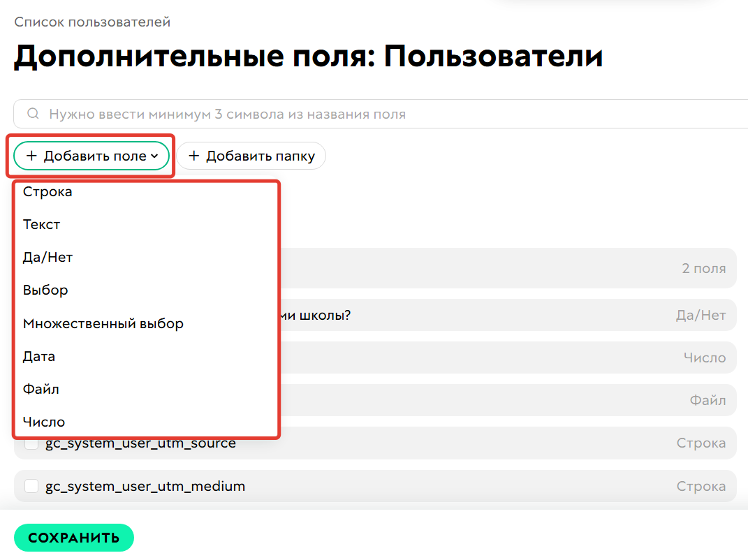
Task: Click the search field for field names
Action: [x=381, y=114]
